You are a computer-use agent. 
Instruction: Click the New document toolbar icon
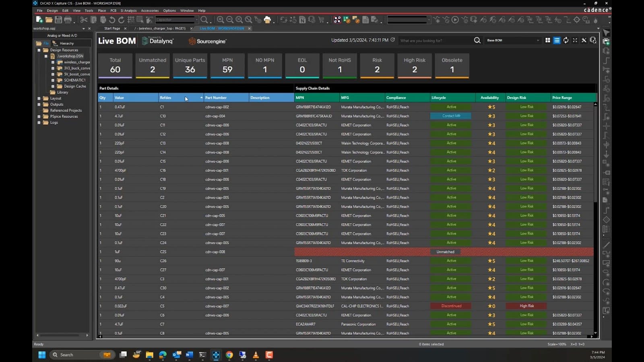[x=39, y=19]
